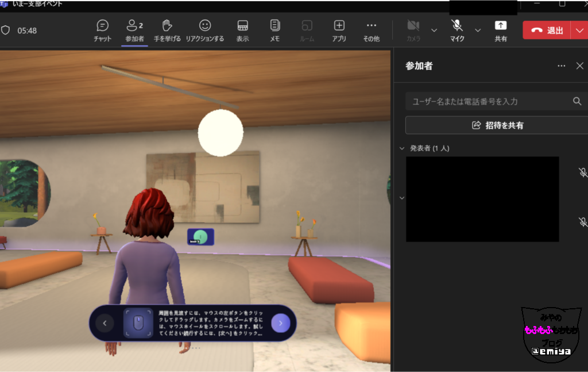588x372 pixels.
Task: Open the チャット chat panel
Action: 103,30
